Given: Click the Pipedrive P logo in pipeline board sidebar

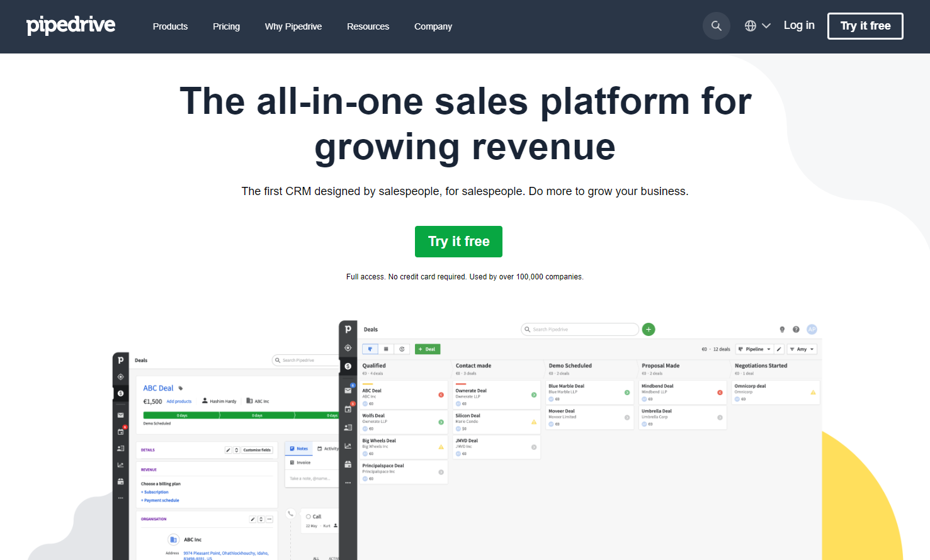Looking at the screenshot, I should (x=348, y=329).
